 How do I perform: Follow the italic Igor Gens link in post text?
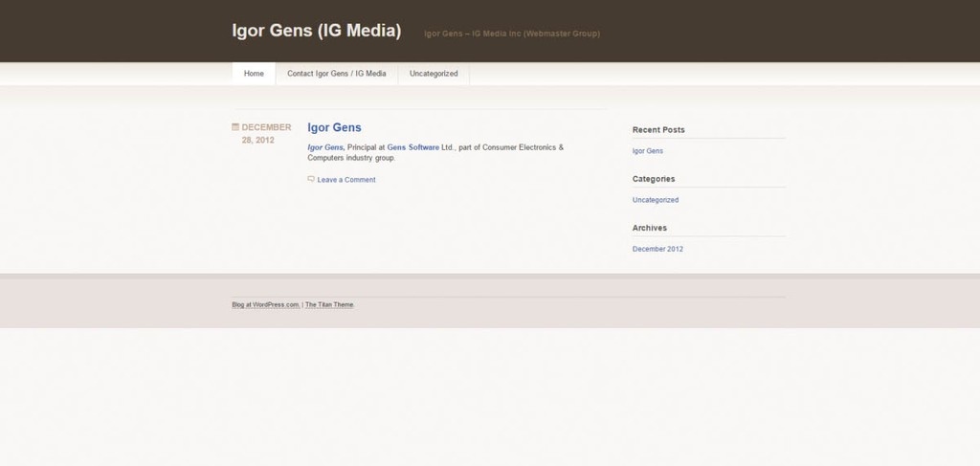325,147
